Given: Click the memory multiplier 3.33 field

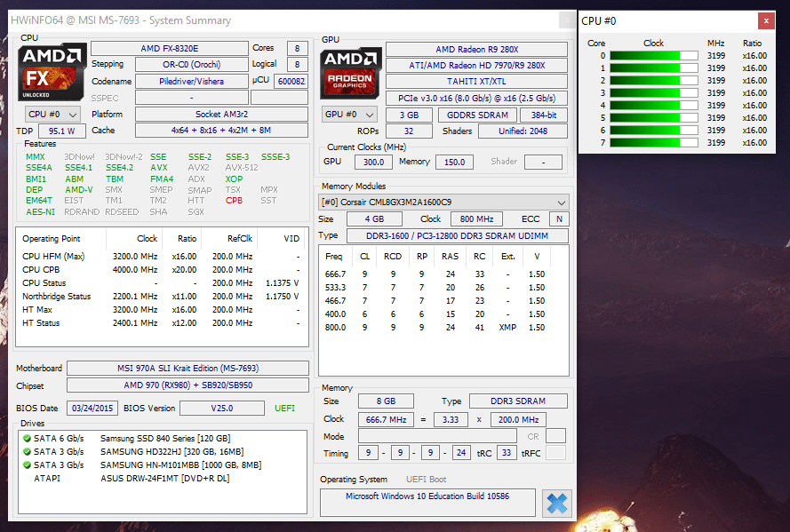Looking at the screenshot, I should tap(451, 420).
